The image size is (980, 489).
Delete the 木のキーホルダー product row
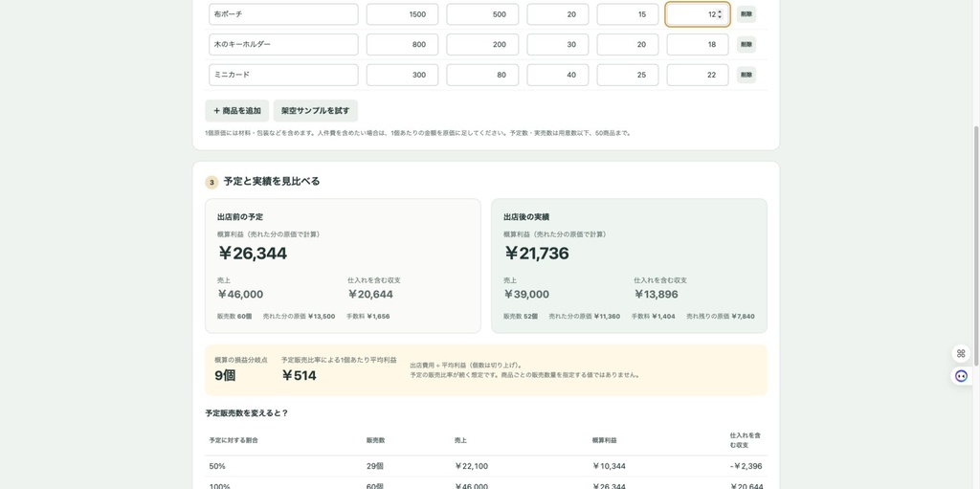[x=746, y=44]
